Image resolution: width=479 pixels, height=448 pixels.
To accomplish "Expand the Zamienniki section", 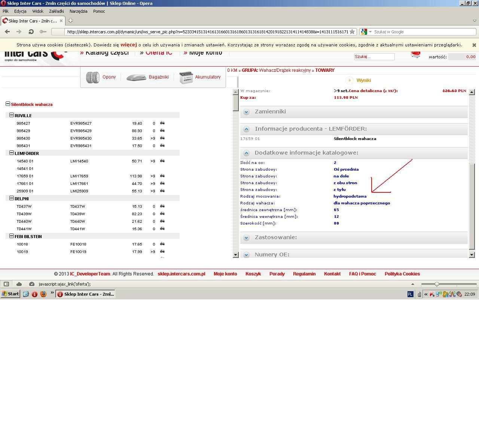I will point(246,112).
